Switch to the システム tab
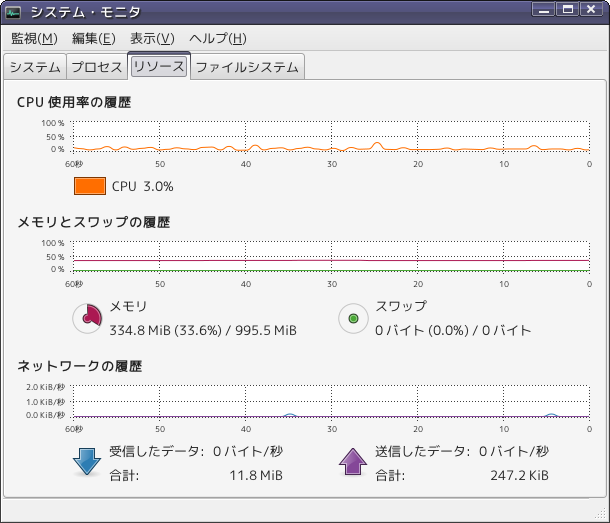Viewport: 610px width, 523px height. (35, 67)
